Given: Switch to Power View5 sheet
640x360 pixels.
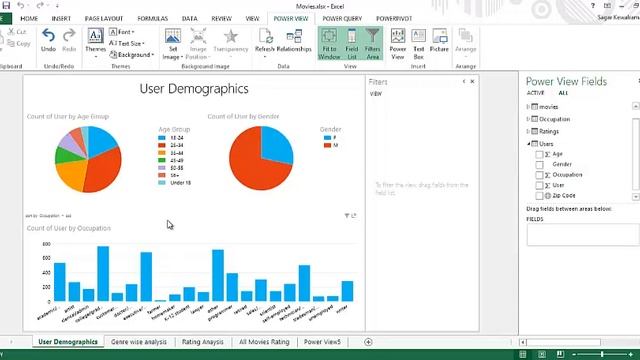Looking at the screenshot, I should 322,342.
